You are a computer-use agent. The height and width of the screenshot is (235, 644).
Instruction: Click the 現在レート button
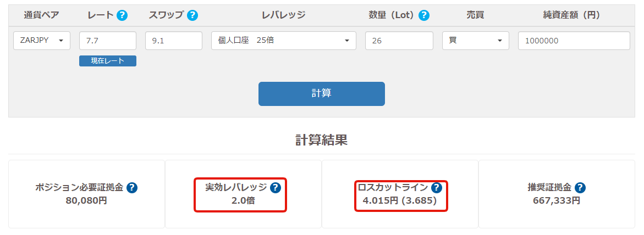[108, 61]
